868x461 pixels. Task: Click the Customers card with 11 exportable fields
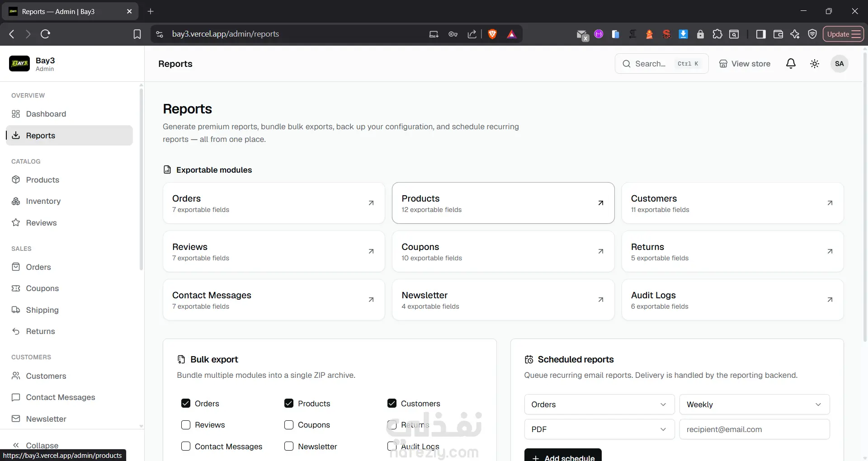click(x=732, y=203)
